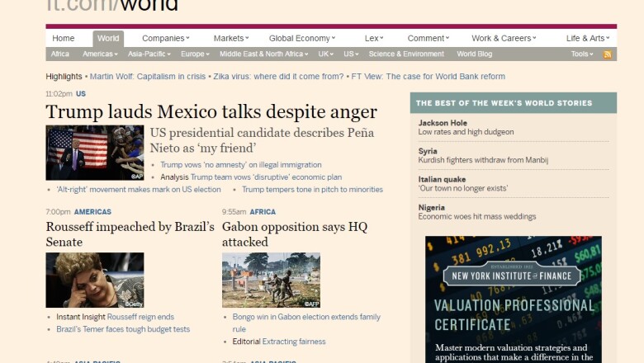Open Nigeria mass weddings story
The width and height of the screenshot is (644, 363).
477,212
